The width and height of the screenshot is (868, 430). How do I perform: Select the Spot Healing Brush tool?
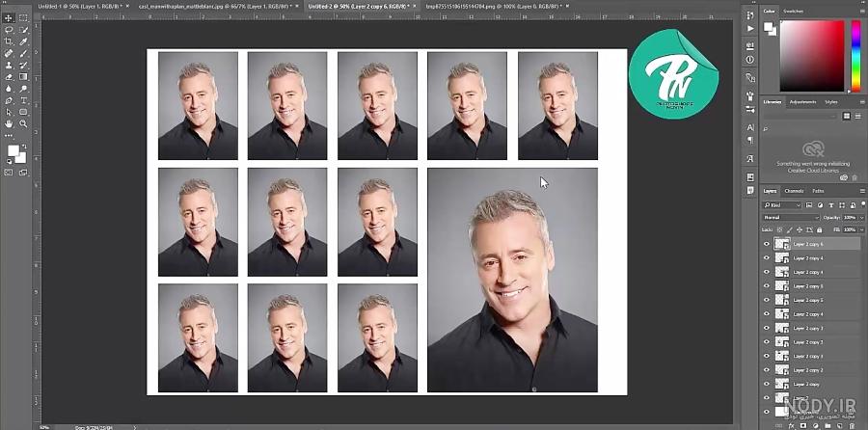[x=9, y=54]
